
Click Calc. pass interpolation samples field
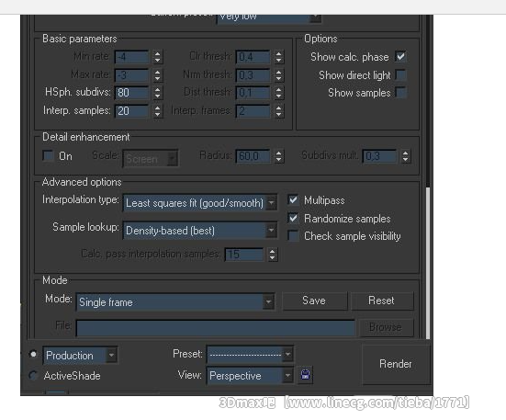(244, 255)
